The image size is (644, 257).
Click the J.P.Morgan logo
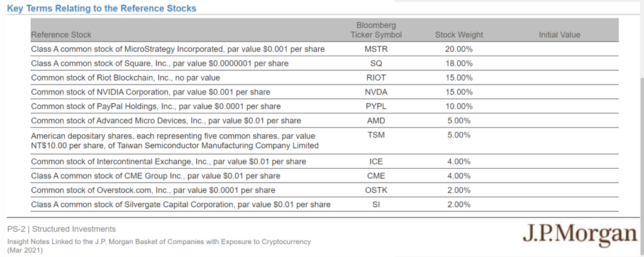click(579, 234)
